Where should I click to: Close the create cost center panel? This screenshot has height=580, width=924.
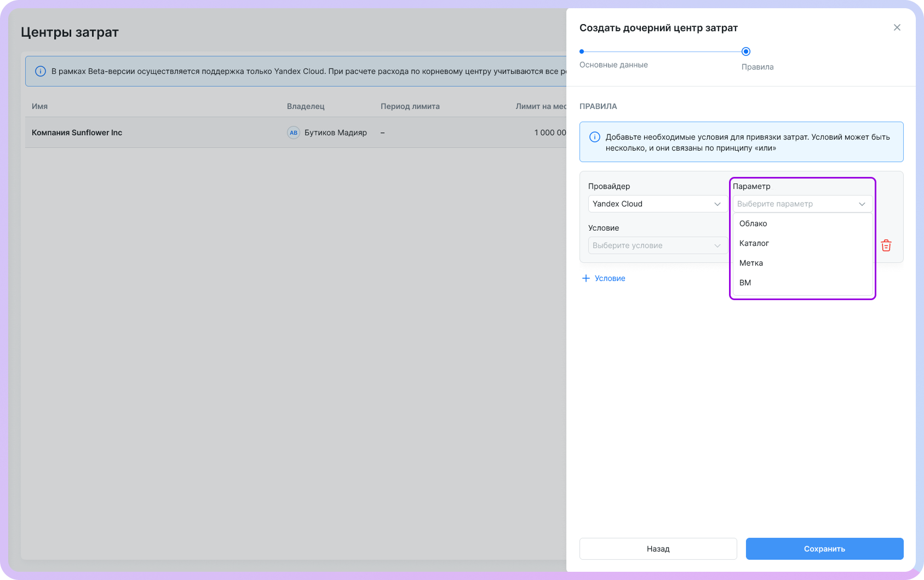coord(897,27)
